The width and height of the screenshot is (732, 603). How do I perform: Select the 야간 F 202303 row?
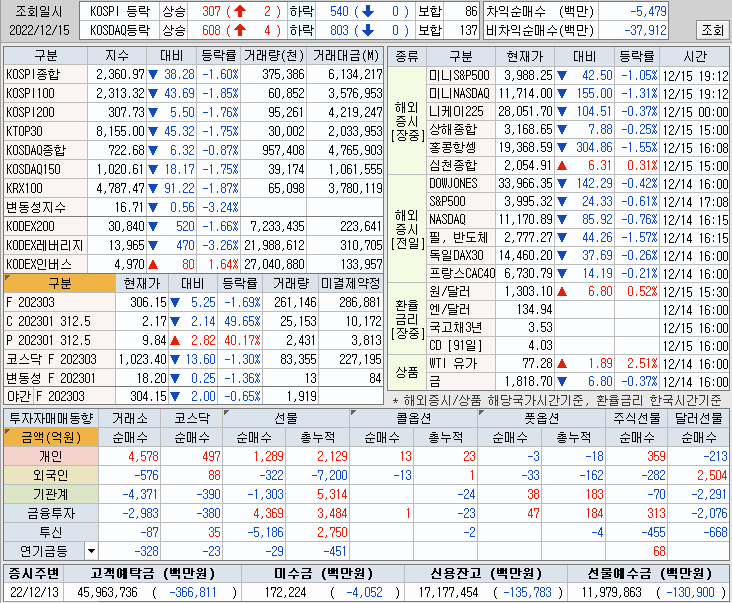[194, 396]
